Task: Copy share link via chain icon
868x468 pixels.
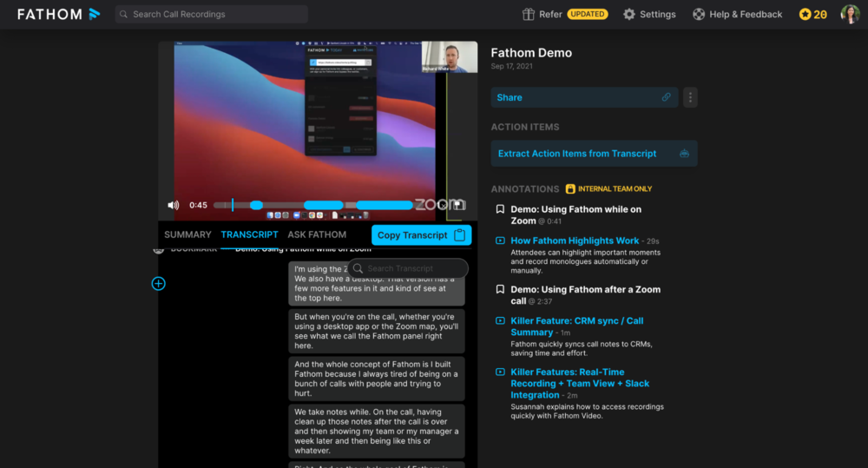Action: coord(666,97)
